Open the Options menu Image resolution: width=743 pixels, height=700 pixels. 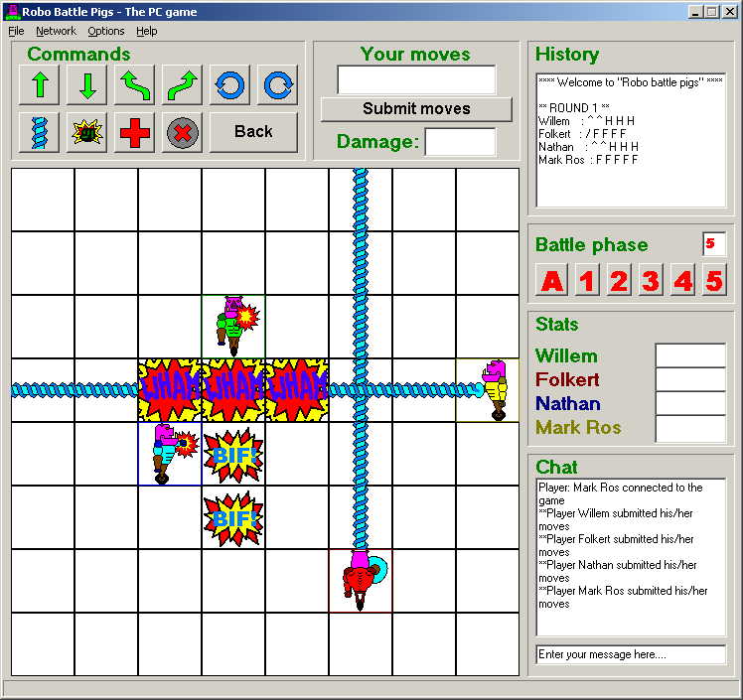pyautogui.click(x=106, y=31)
